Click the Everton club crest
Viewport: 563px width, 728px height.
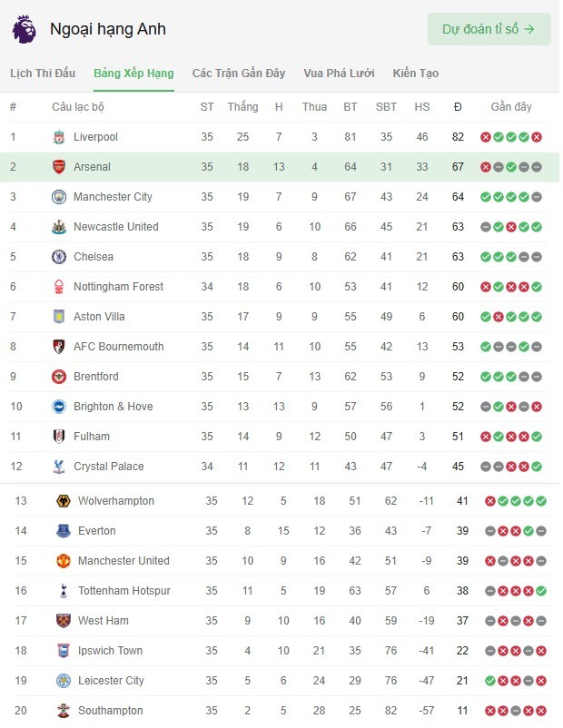pyautogui.click(x=64, y=531)
